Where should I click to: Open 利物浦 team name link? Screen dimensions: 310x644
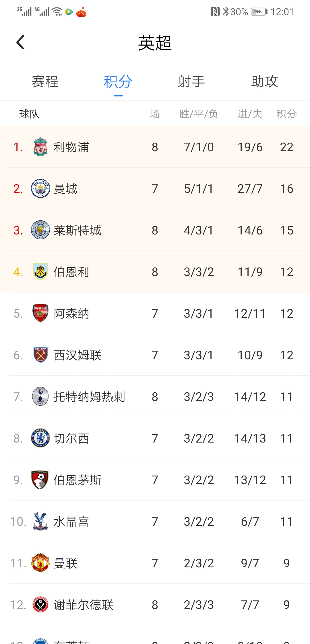71,147
